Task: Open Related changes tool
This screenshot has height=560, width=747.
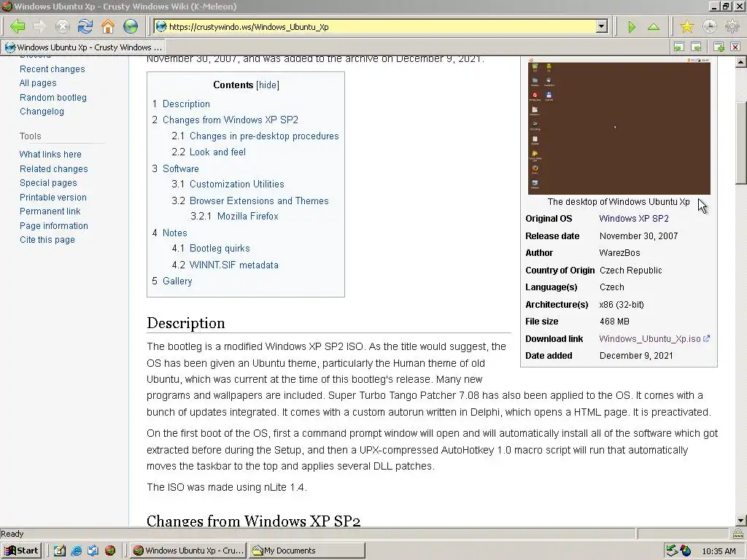Action: (x=54, y=169)
